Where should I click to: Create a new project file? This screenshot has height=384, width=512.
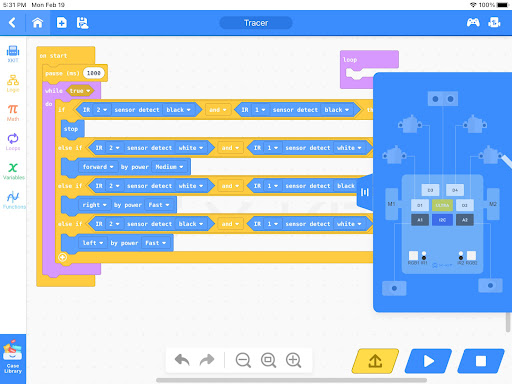pyautogui.click(x=62, y=23)
